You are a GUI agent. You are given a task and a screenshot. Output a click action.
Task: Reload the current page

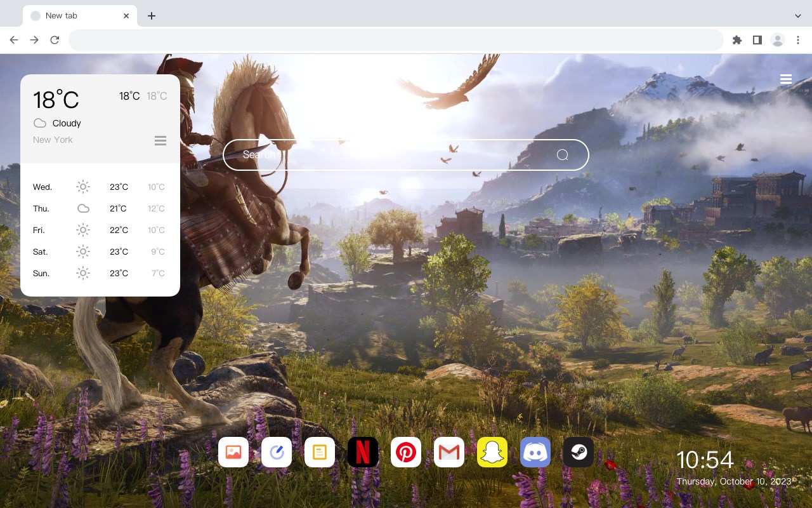coord(55,40)
